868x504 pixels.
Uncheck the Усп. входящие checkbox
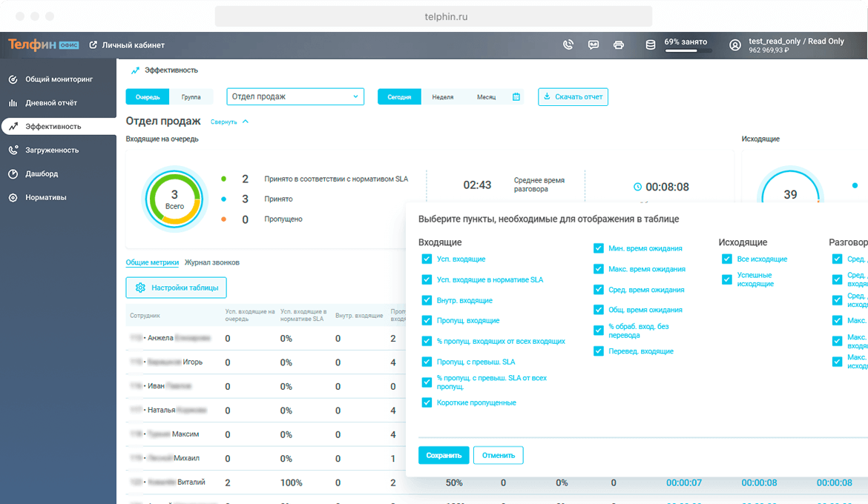pyautogui.click(x=427, y=259)
